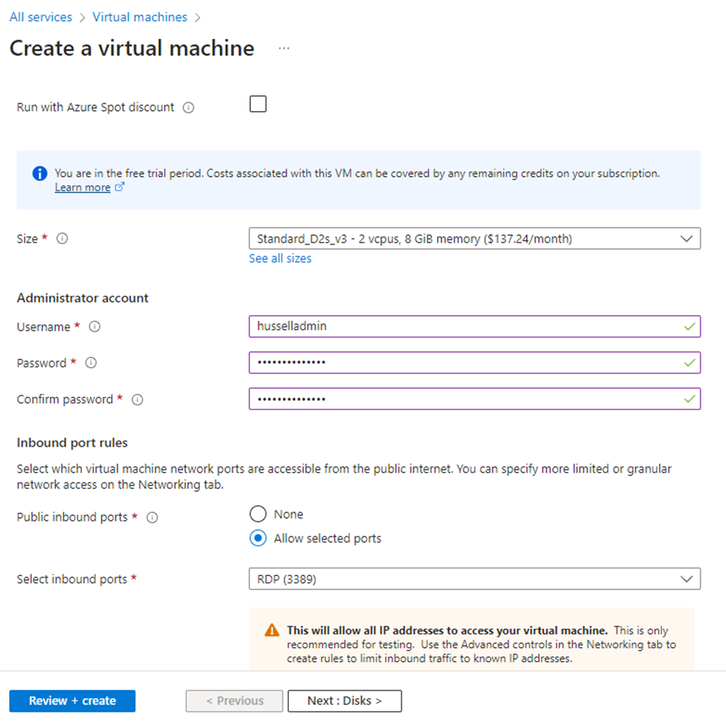The image size is (726, 728).
Task: Open the RDP (3389) port selector
Action: pos(474,578)
